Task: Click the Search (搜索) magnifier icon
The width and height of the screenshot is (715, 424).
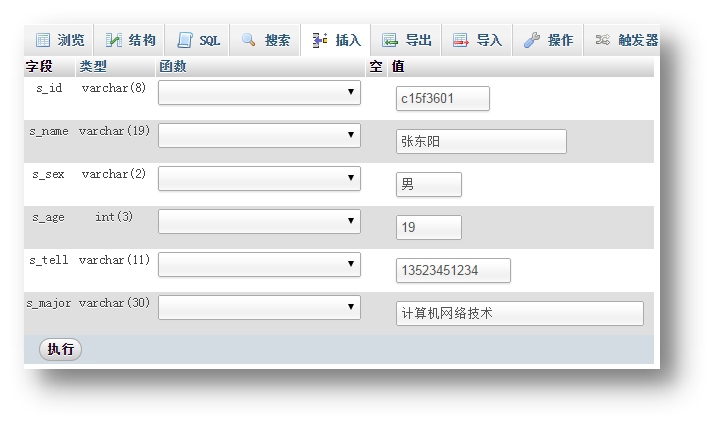Action: coord(249,40)
